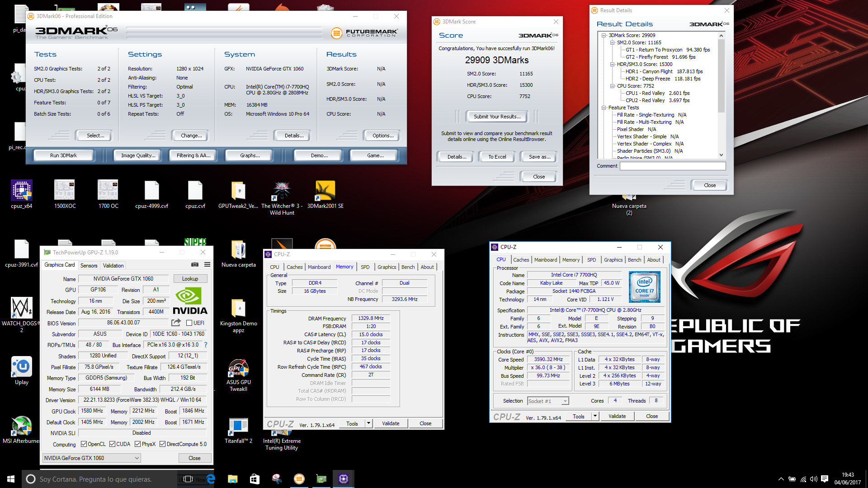Open the cpuz.cvf desktop file
The width and height of the screenshot is (868, 488).
tap(195, 194)
